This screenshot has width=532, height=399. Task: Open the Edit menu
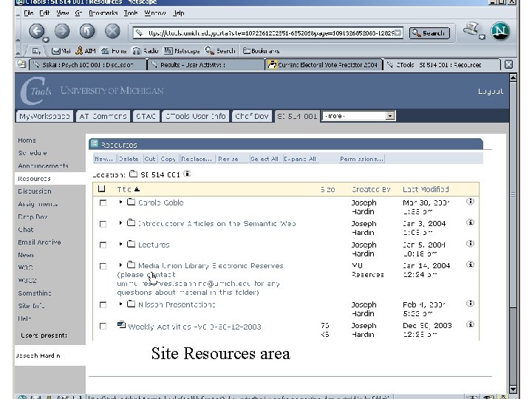[44, 13]
